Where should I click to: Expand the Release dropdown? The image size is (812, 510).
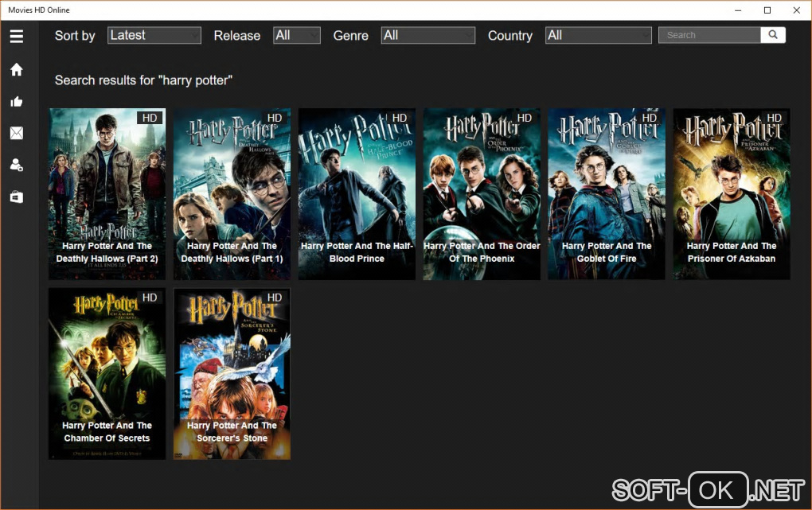[x=297, y=35]
